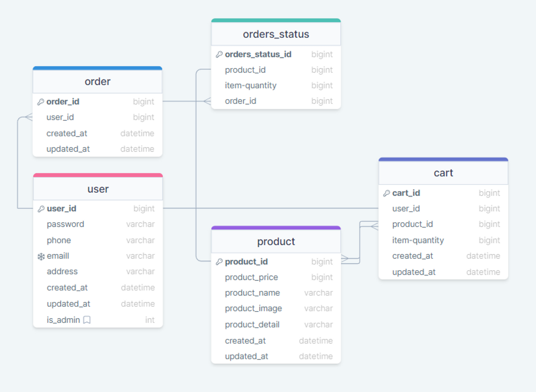536x392 pixels.
Task: Click the orders_status_id key icon
Action: pyautogui.click(x=219, y=54)
